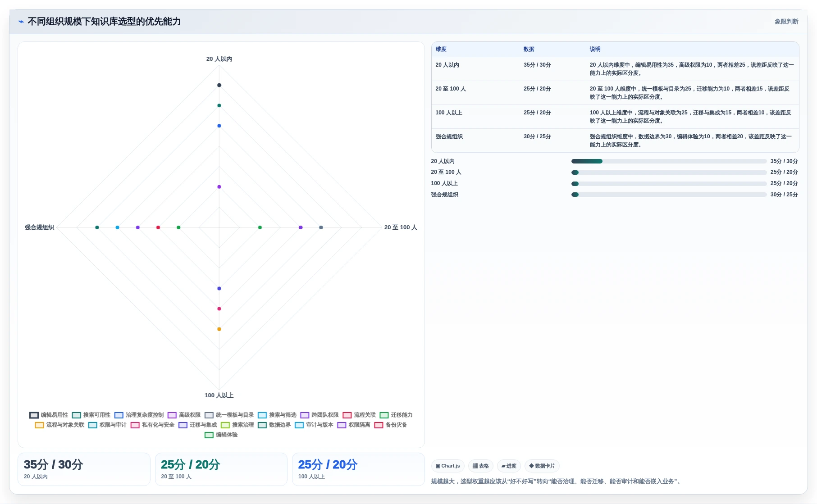Viewport: 817px width, 504px height.
Task: Click the 20 至 100 人 progress bar
Action: coord(669,172)
